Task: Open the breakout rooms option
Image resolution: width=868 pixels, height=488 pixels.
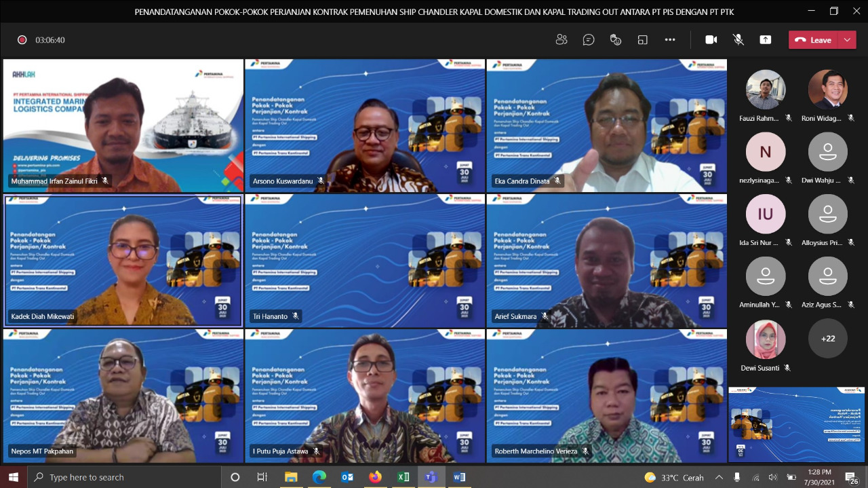Action: point(643,40)
